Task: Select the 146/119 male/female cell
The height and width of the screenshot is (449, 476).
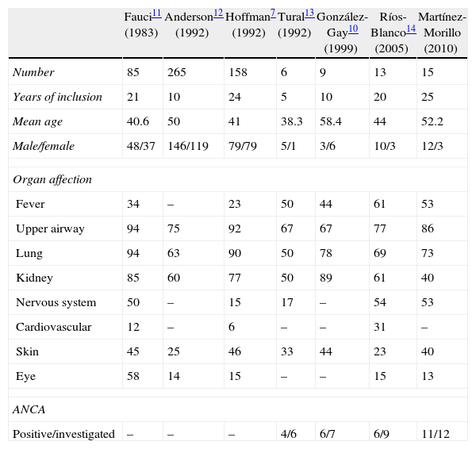Action: click(x=186, y=146)
